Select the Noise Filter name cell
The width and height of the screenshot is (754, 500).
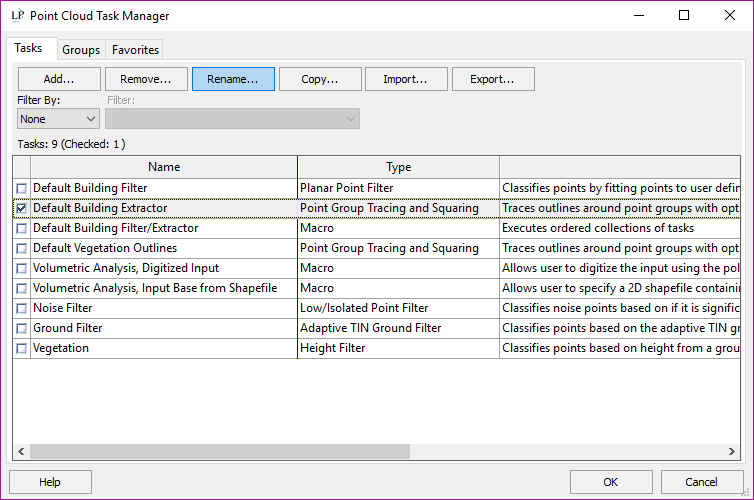pos(164,308)
